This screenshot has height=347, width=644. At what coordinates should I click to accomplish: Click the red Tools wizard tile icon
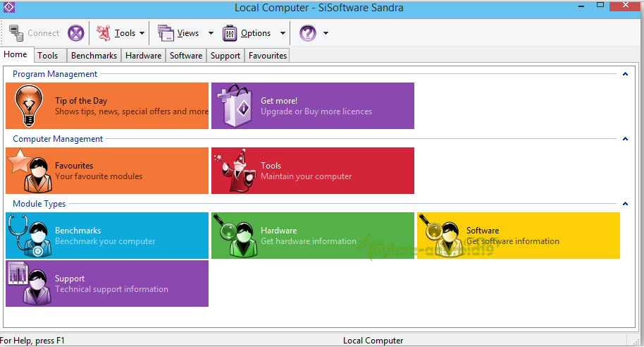point(236,171)
